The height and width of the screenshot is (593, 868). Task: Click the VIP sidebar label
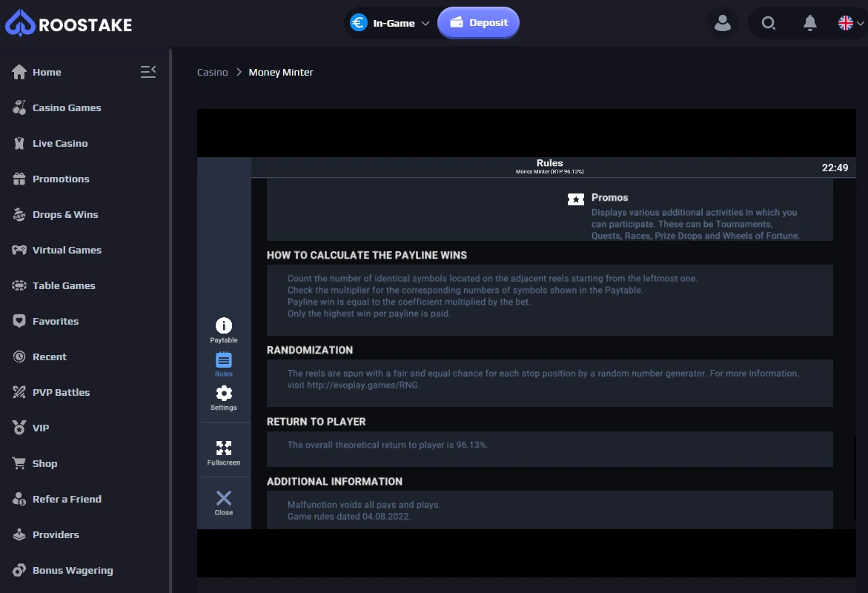tap(41, 428)
